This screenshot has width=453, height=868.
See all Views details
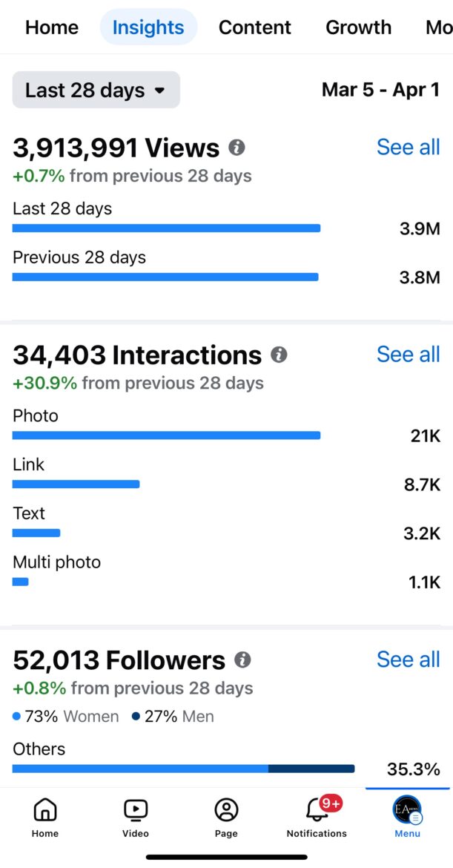[408, 147]
